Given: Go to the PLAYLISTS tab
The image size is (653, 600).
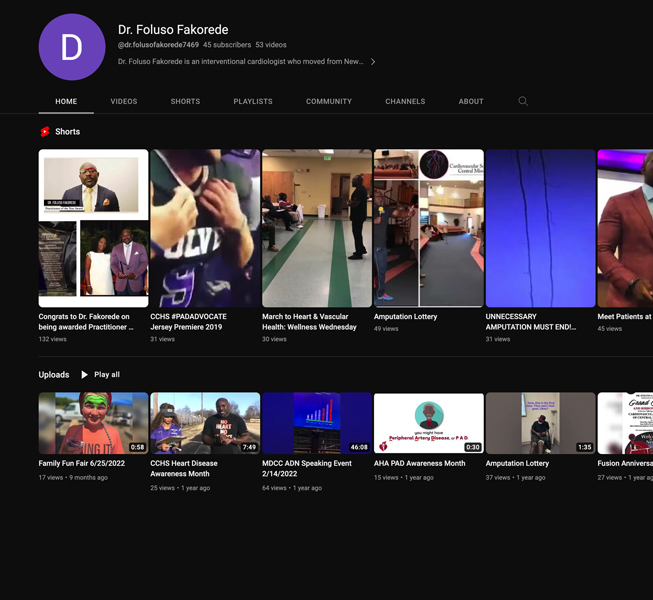Looking at the screenshot, I should [x=253, y=101].
